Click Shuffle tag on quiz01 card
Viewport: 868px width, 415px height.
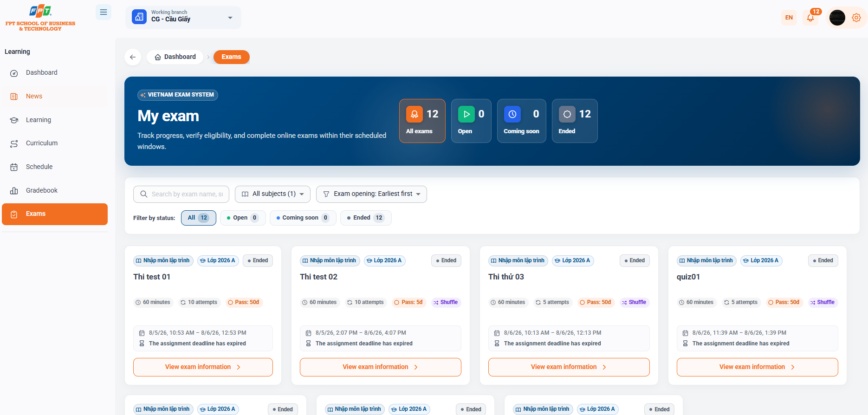pyautogui.click(x=823, y=303)
